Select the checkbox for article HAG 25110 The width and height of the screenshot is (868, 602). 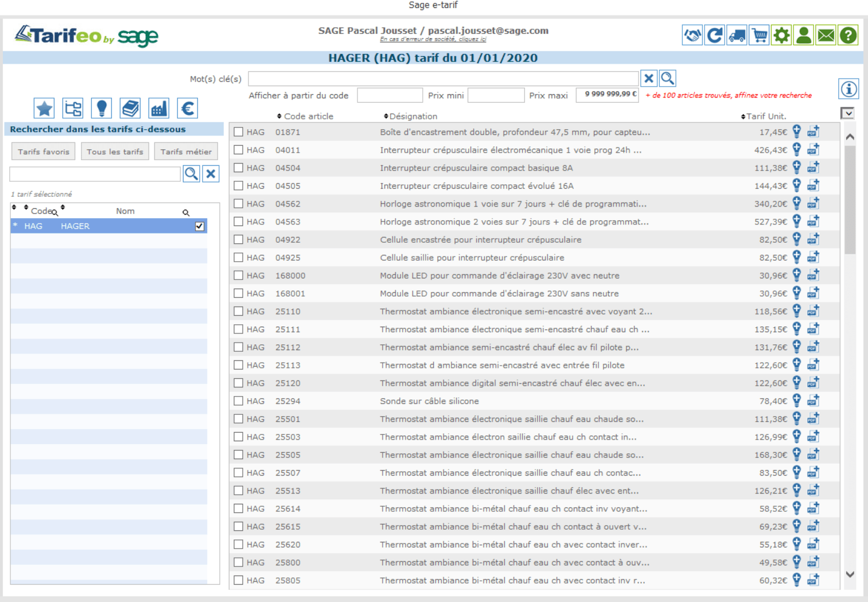pos(238,311)
